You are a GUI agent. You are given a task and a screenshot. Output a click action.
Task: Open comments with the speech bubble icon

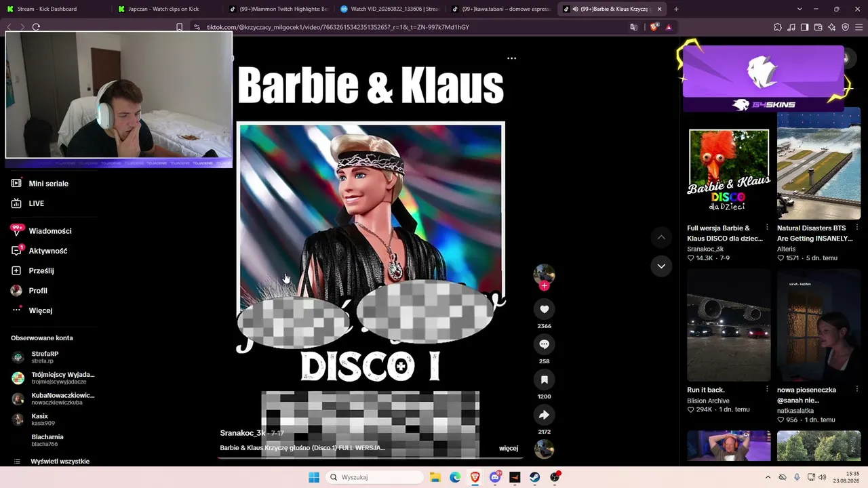click(x=544, y=344)
